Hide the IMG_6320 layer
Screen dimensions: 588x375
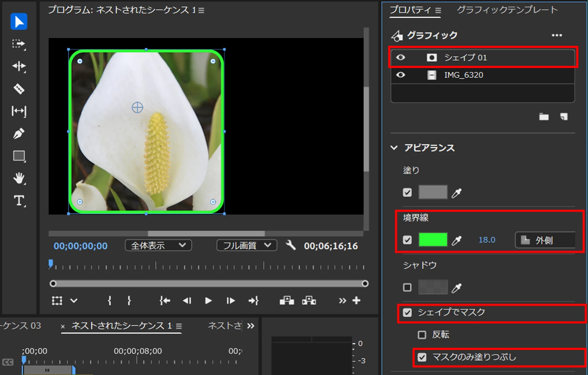click(x=401, y=75)
